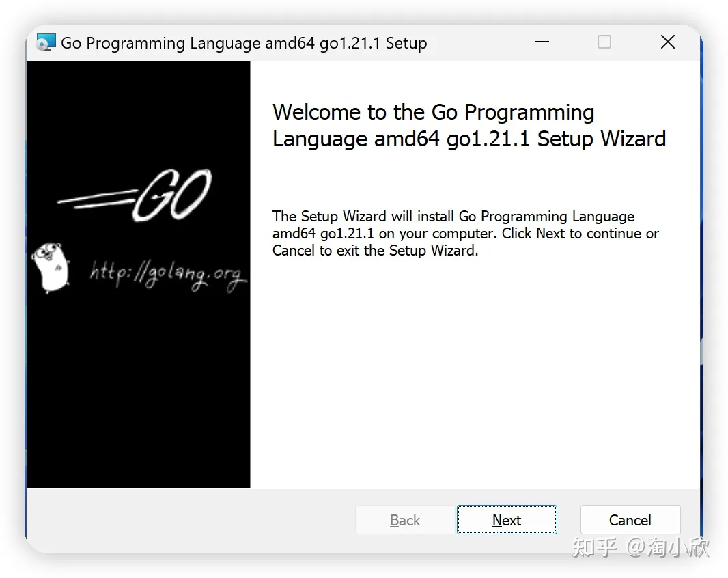Click the Zhihu watermark text

640,547
